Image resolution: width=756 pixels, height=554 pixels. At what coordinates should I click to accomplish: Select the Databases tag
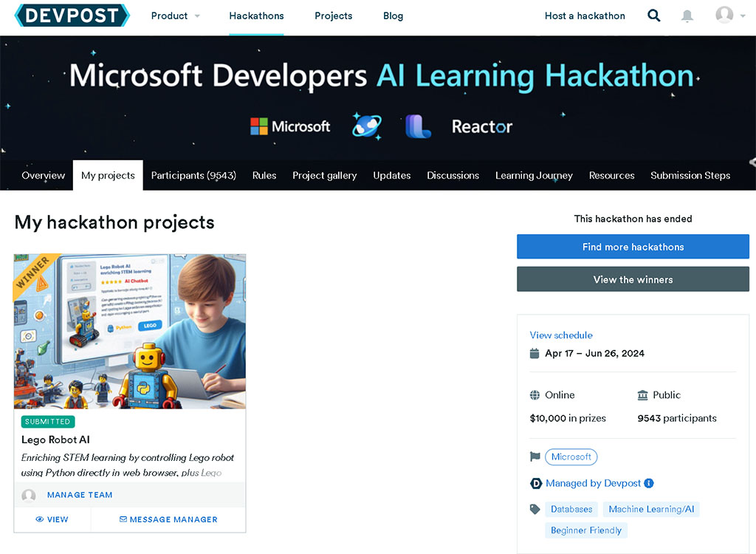[x=571, y=509]
